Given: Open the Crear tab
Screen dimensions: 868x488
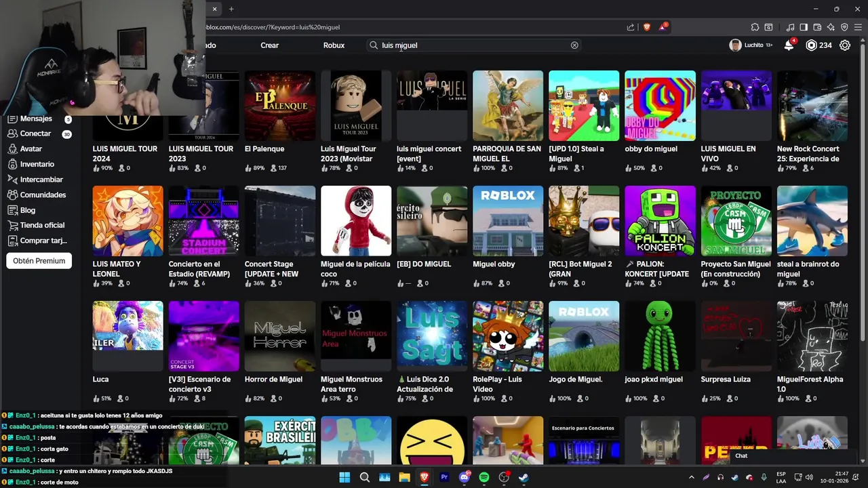Looking at the screenshot, I should click(270, 45).
